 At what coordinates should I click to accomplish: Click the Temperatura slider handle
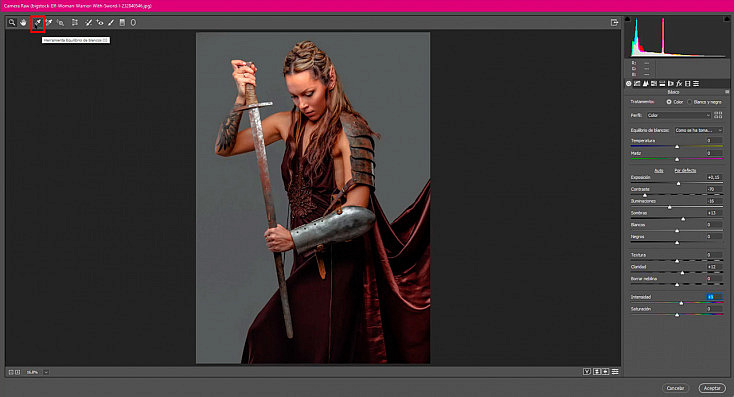point(677,147)
